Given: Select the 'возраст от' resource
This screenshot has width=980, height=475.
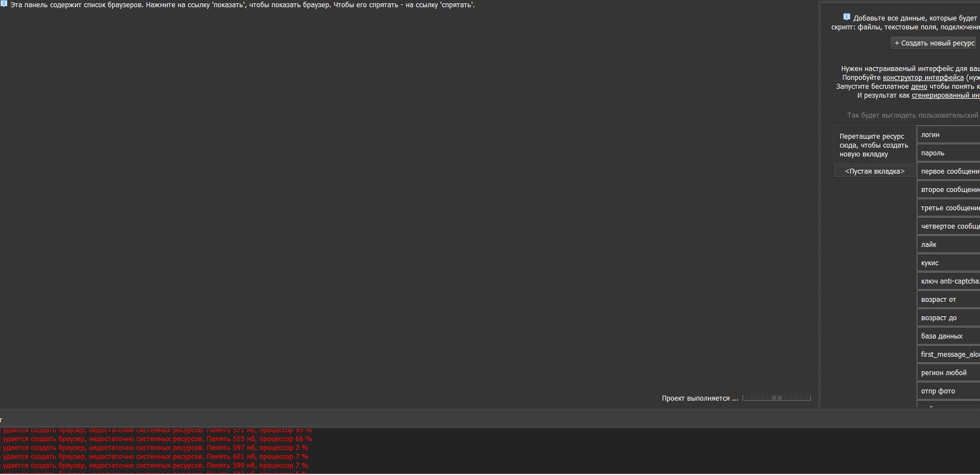Looking at the screenshot, I should [x=948, y=300].
